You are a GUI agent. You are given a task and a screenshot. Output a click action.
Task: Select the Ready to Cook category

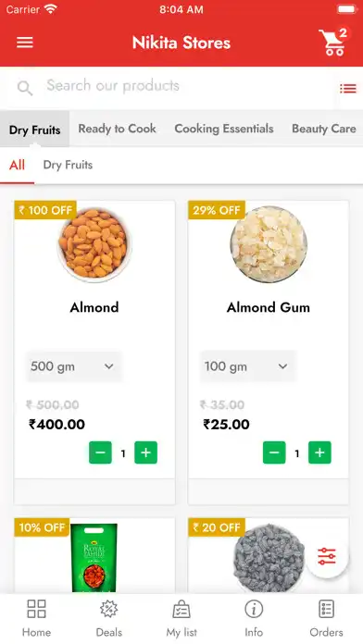tap(118, 129)
